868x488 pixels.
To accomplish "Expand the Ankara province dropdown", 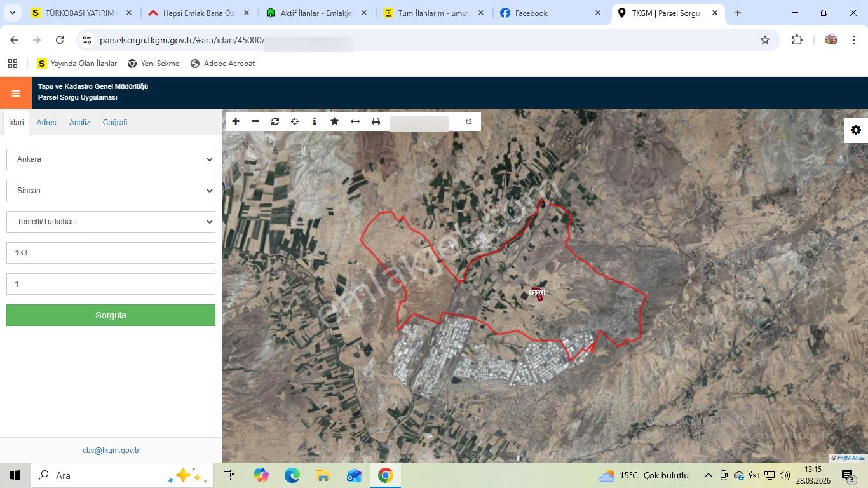I will pyautogui.click(x=111, y=159).
